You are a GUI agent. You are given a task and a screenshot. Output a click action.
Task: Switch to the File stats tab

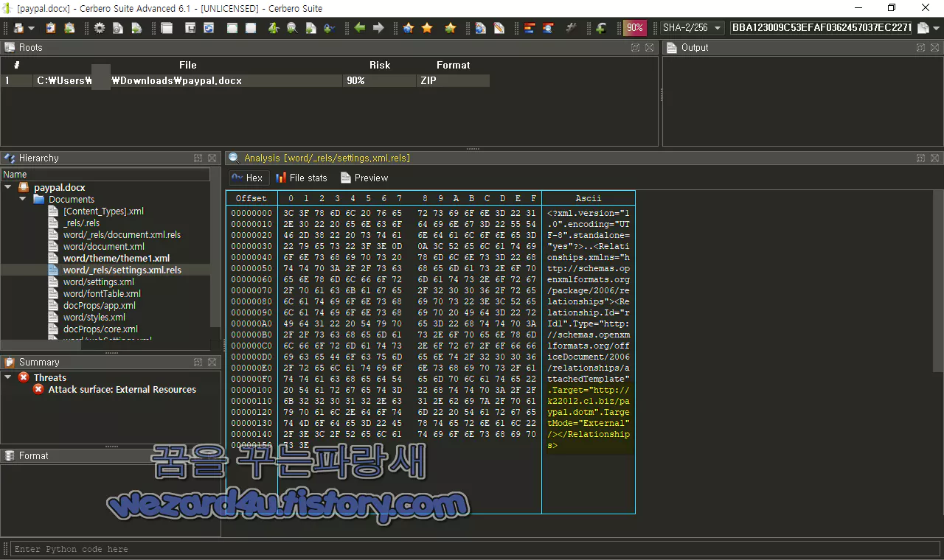coord(301,178)
